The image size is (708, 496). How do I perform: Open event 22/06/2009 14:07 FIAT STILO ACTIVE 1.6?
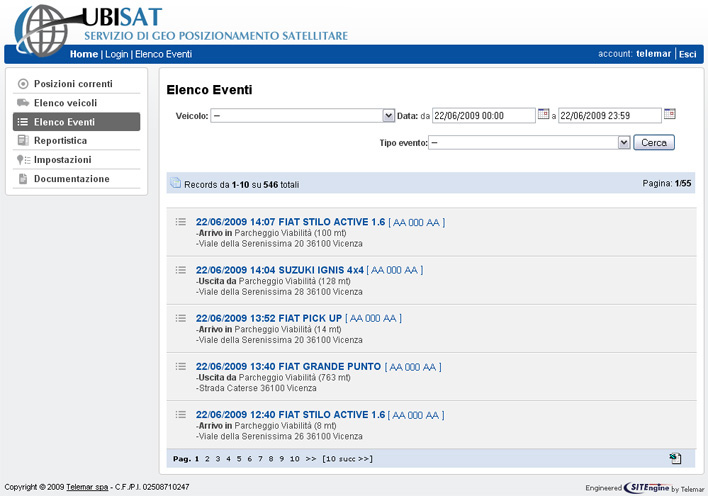[x=290, y=222]
